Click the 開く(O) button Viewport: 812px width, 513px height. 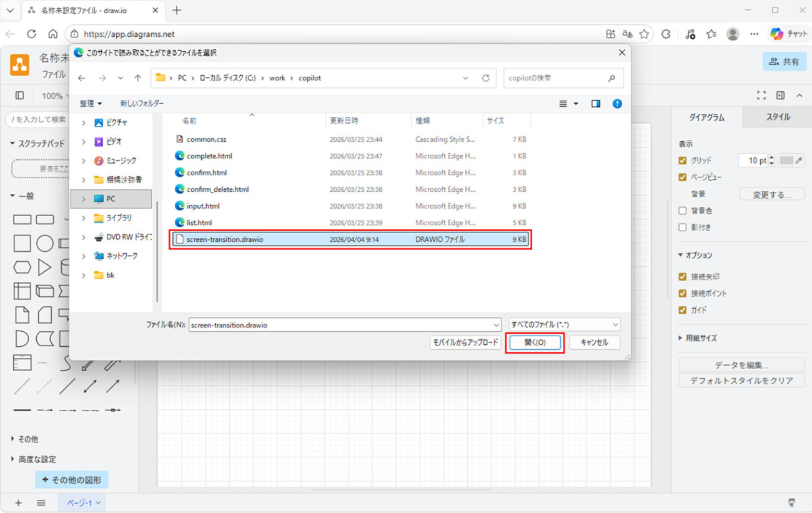point(535,342)
